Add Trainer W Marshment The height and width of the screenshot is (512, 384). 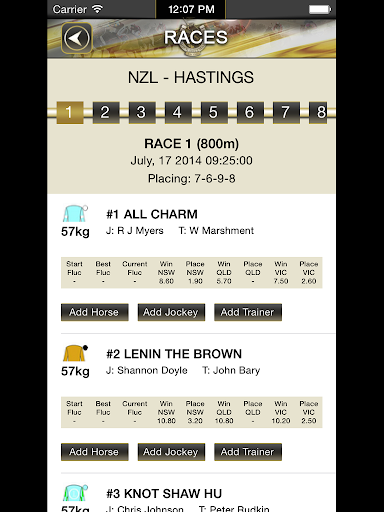pyautogui.click(x=248, y=312)
